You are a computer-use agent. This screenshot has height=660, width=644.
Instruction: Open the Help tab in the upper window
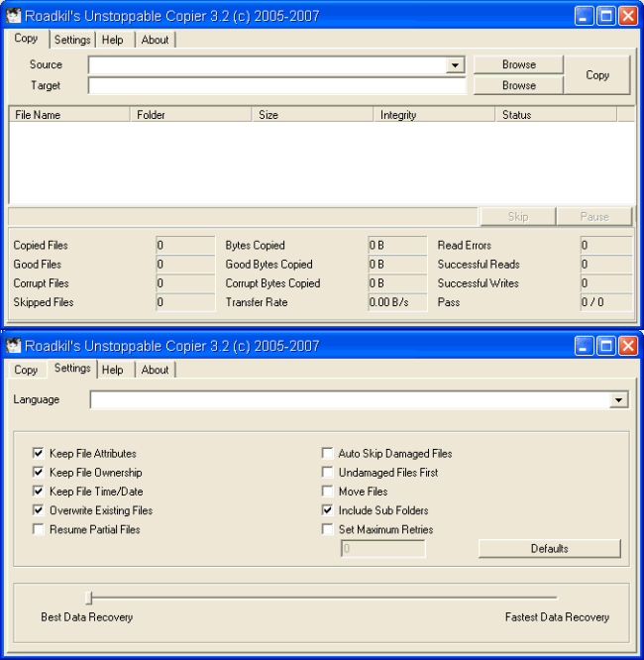point(113,40)
